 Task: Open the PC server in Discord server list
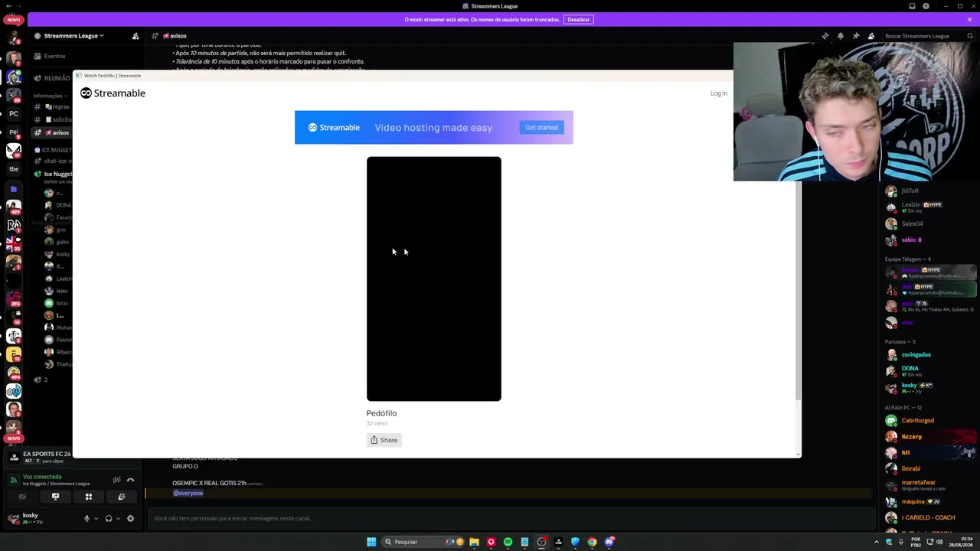14,114
